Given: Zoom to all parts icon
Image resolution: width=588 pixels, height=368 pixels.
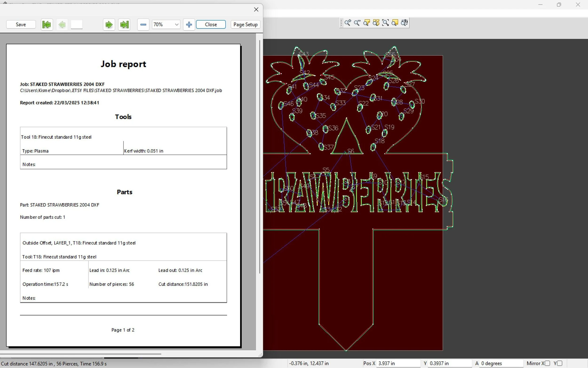Looking at the screenshot, I should 376,23.
